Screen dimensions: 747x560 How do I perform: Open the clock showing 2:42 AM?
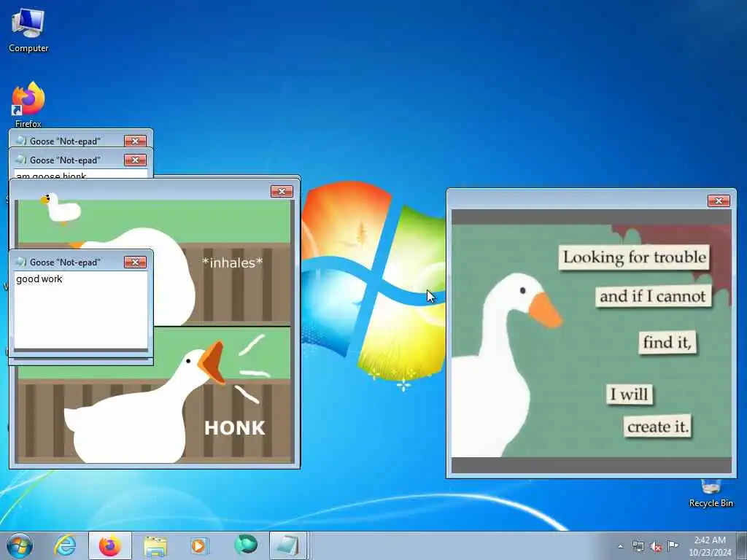click(709, 546)
